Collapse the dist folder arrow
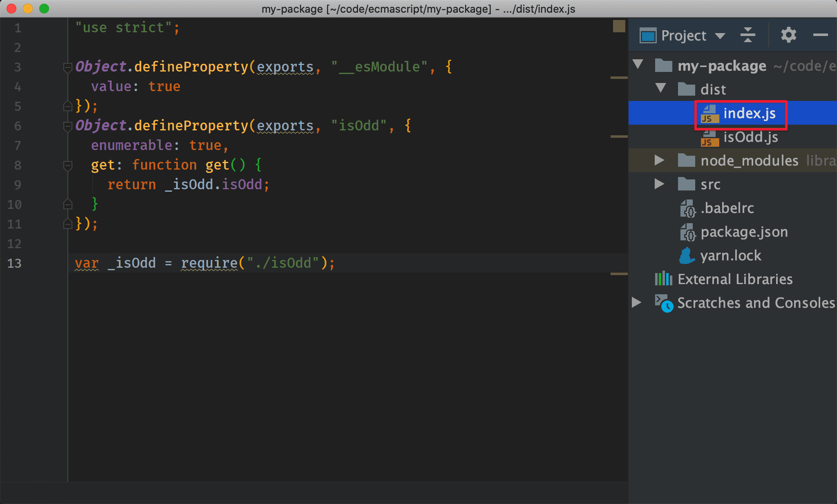 click(661, 88)
